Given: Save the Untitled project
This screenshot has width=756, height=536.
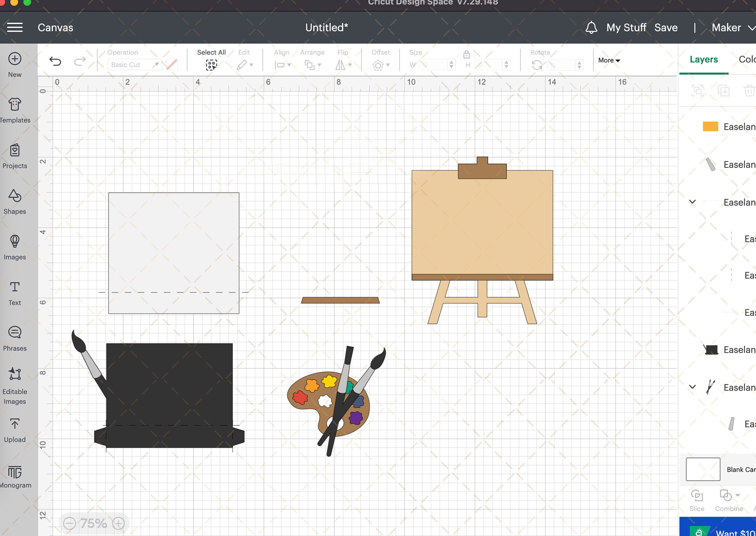Looking at the screenshot, I should [x=666, y=27].
